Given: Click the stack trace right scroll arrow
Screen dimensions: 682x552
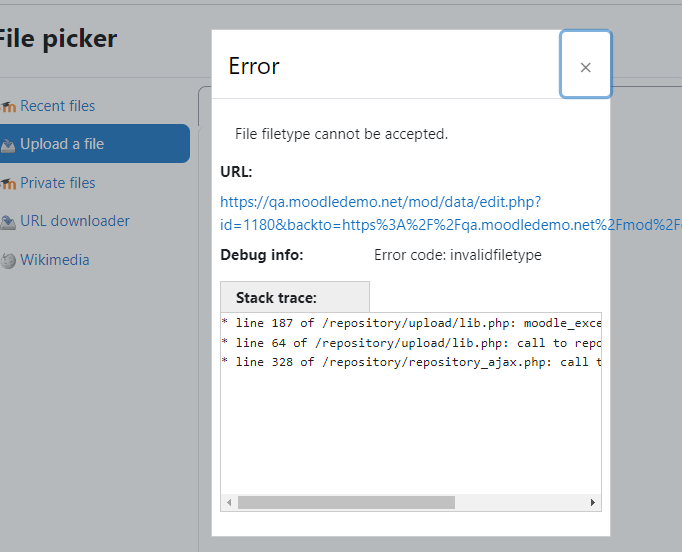Looking at the screenshot, I should 592,502.
